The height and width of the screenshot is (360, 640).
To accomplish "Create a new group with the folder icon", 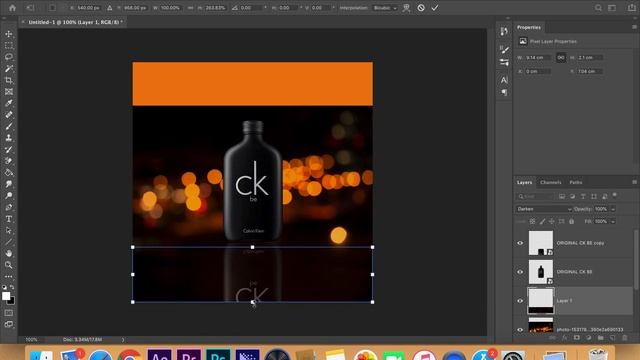I will point(600,338).
